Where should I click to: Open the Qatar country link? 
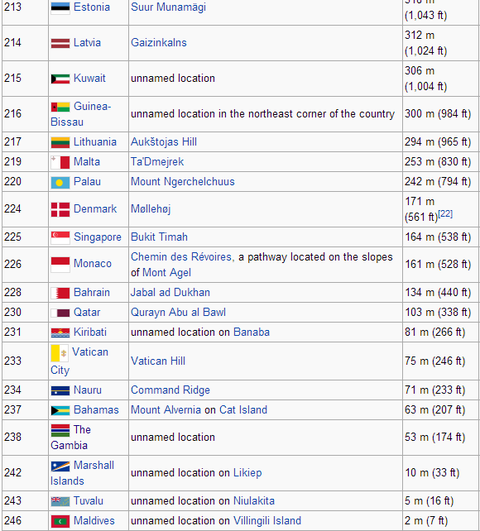pyautogui.click(x=87, y=312)
